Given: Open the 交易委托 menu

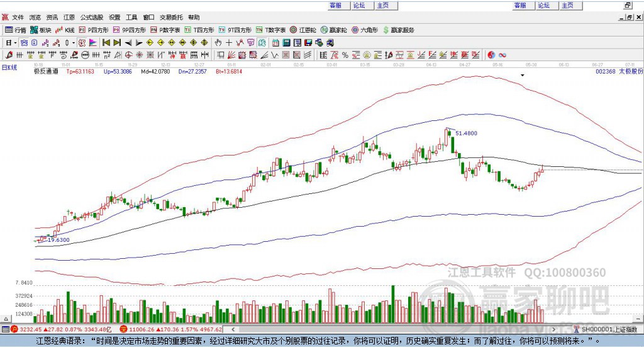Looking at the screenshot, I should (x=171, y=17).
